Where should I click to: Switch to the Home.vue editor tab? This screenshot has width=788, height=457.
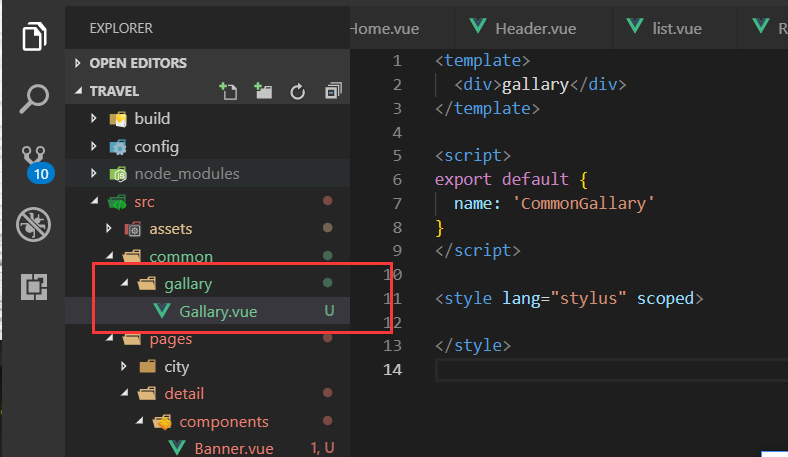tap(402, 28)
